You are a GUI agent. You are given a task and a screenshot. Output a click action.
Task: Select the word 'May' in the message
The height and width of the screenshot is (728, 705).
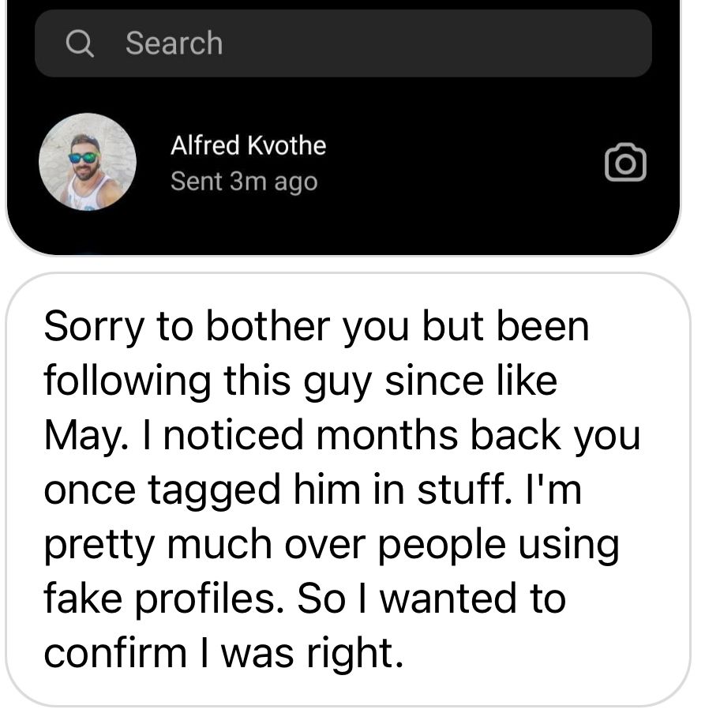(x=84, y=436)
